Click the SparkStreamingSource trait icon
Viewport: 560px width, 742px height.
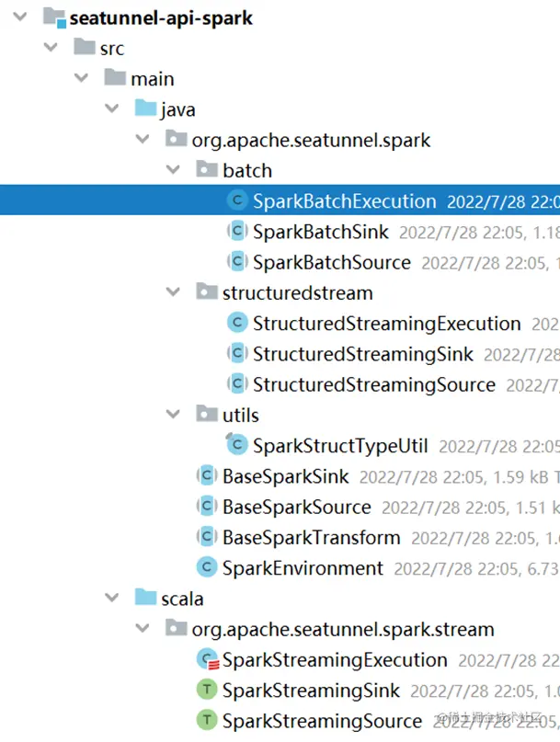(207, 720)
